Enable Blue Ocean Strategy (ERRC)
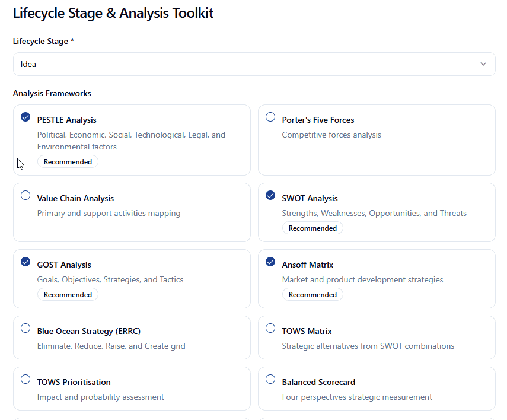Screen dimensions: 507x420 pos(25,328)
